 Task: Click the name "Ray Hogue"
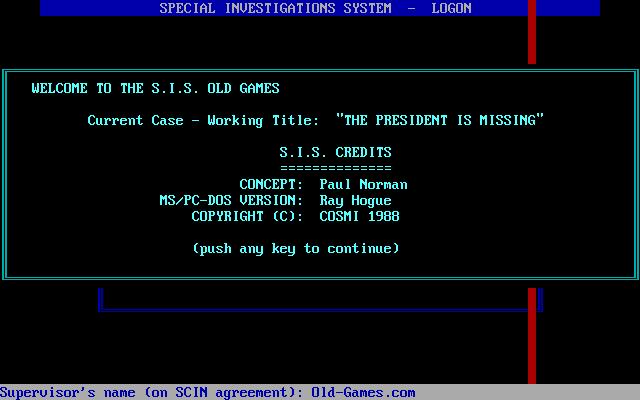tap(355, 201)
